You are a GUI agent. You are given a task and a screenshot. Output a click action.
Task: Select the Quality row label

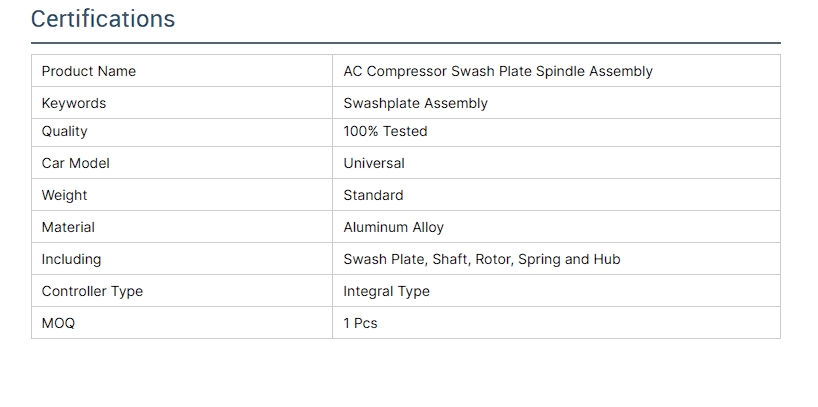65,131
